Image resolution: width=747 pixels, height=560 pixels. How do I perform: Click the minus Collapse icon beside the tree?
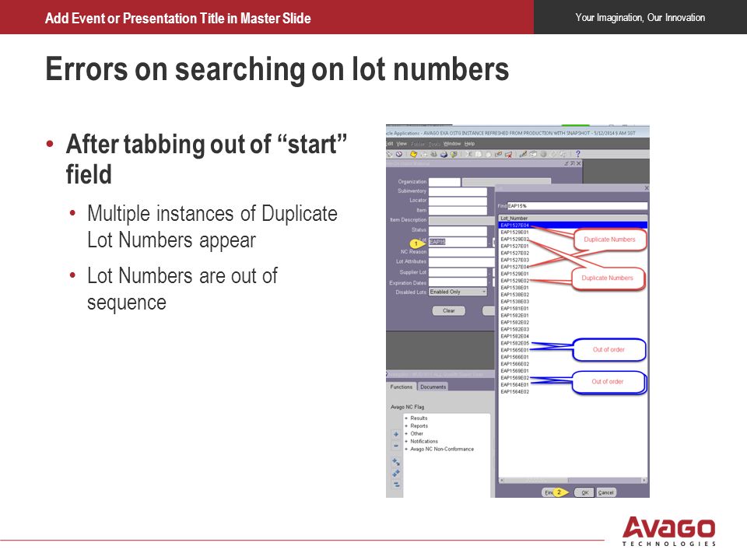(x=395, y=446)
